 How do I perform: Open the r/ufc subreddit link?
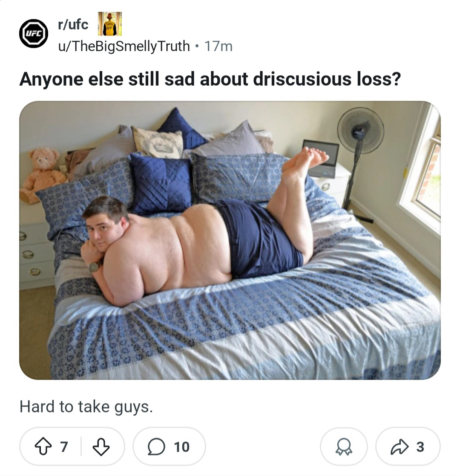click(x=73, y=24)
